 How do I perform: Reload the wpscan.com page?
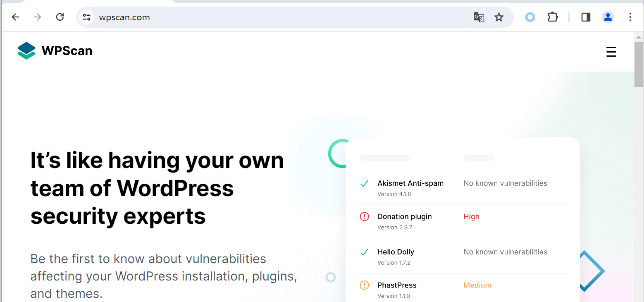[x=60, y=17]
